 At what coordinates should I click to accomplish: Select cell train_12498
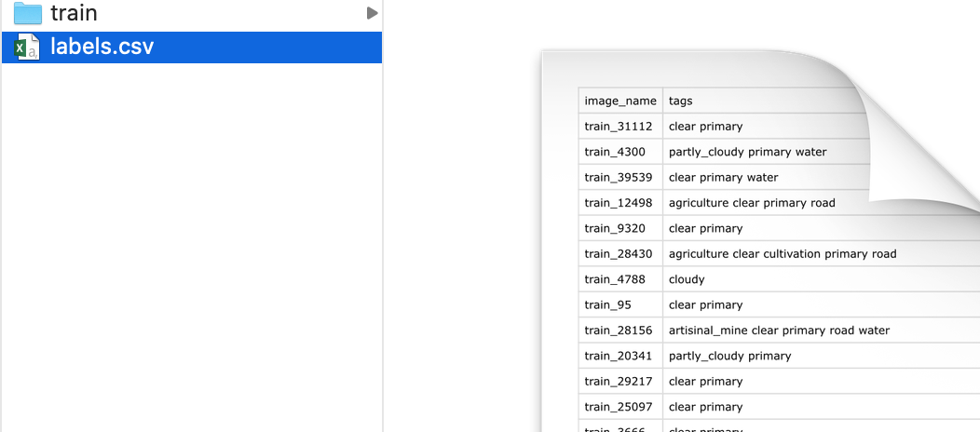point(620,203)
